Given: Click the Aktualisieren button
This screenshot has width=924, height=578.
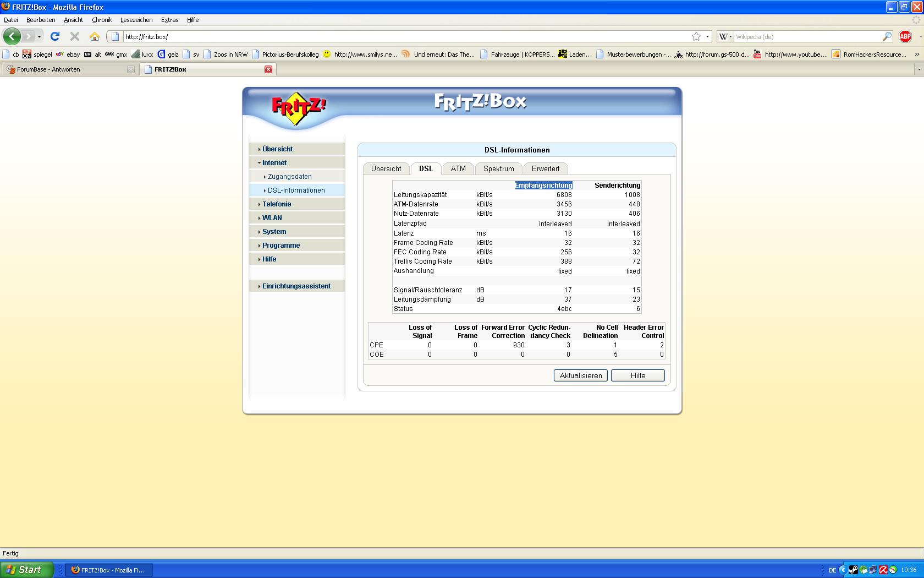Looking at the screenshot, I should pyautogui.click(x=581, y=375).
